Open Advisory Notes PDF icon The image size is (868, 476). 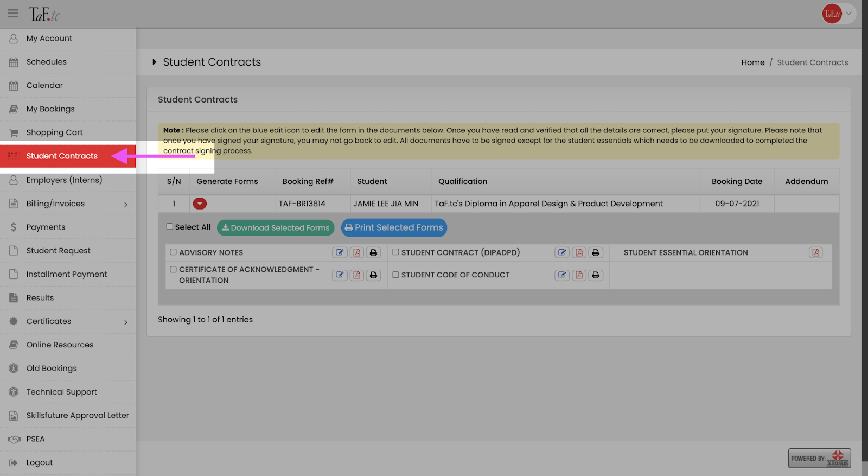[356, 252]
